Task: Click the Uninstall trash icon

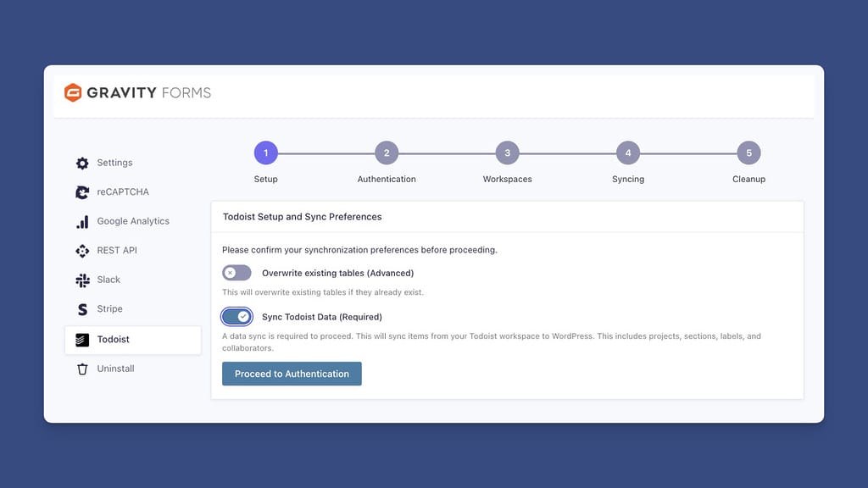Action: pos(81,368)
